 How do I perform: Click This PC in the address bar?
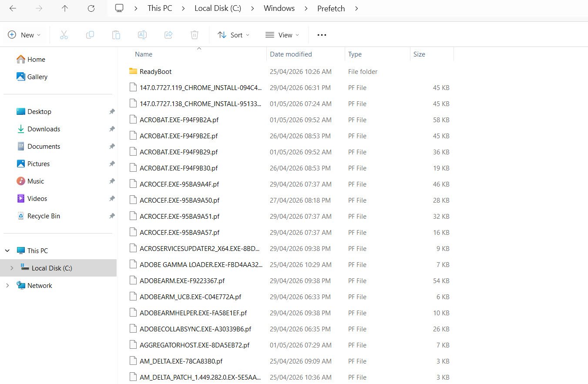160,8
